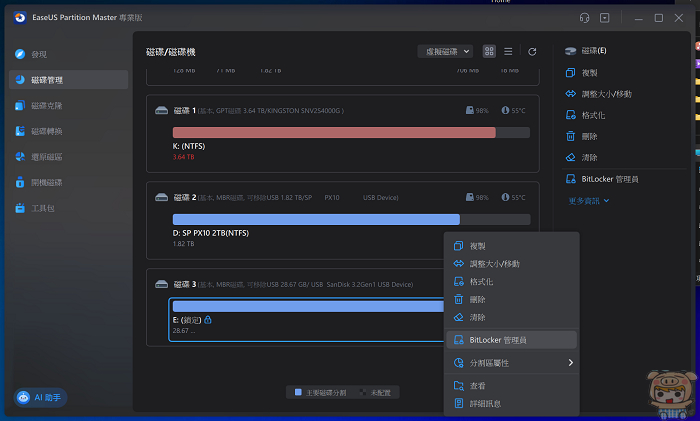
Task: Open 磁碟克隆 (Disk Clone) in the sidebar
Action: tap(45, 105)
